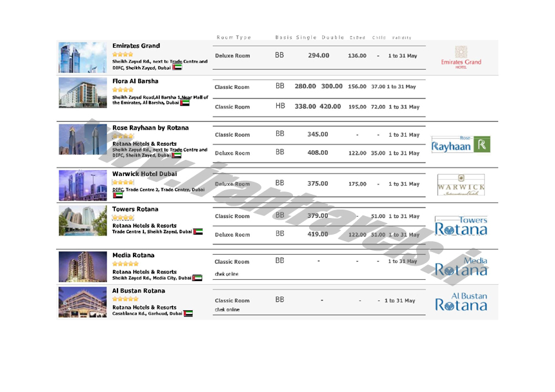
Task: Click the Room Type column header
Action: 234,37
